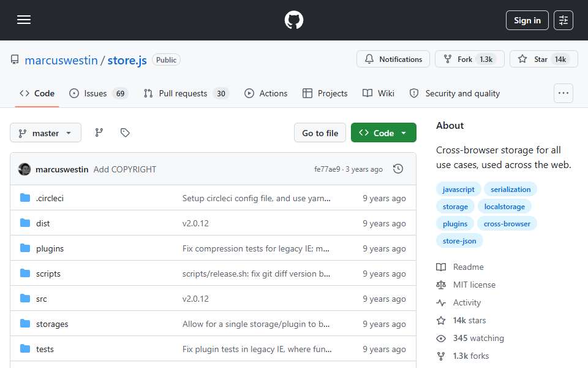Screen dimensions: 588x368
Task: Open 'Fix plugin tests in legacy IE' commit
Action: coord(257,349)
